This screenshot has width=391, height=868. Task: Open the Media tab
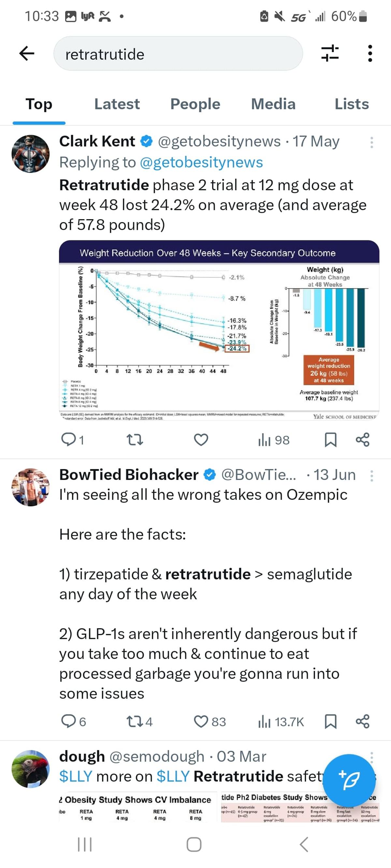pyautogui.click(x=273, y=104)
